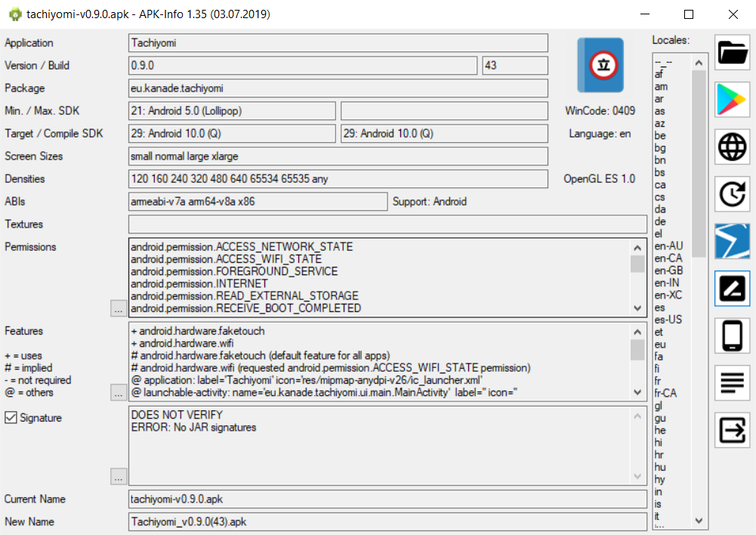Click the exit arrow icon
This screenshot has width=756, height=535.
coord(732,430)
